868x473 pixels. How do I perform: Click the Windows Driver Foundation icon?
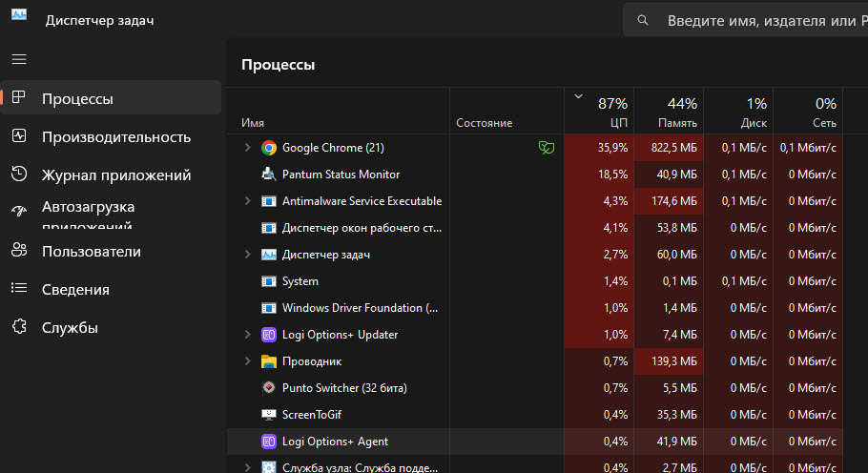[x=268, y=308]
